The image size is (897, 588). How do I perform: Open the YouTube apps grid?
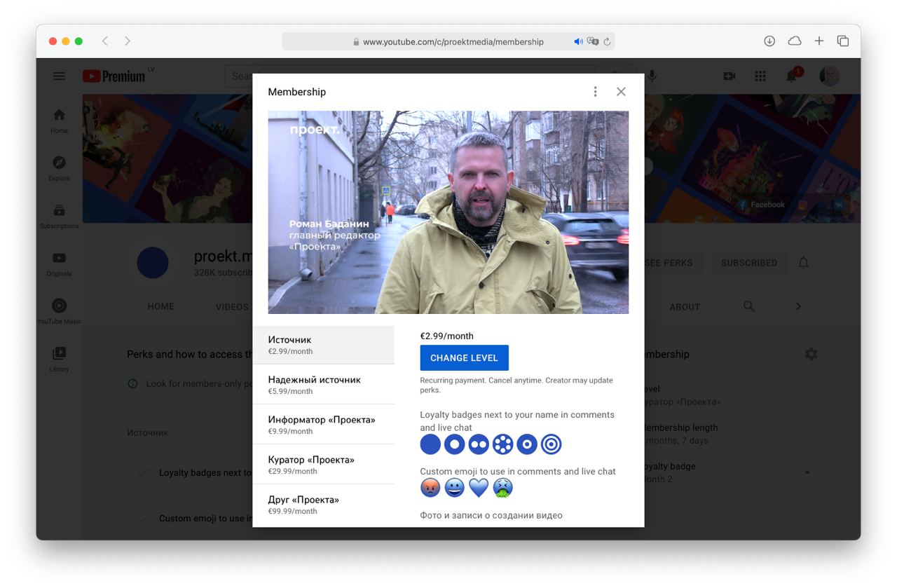click(760, 76)
